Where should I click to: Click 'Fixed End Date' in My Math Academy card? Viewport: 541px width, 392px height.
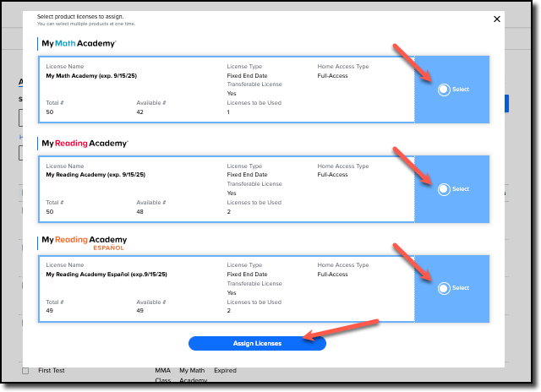tap(247, 76)
